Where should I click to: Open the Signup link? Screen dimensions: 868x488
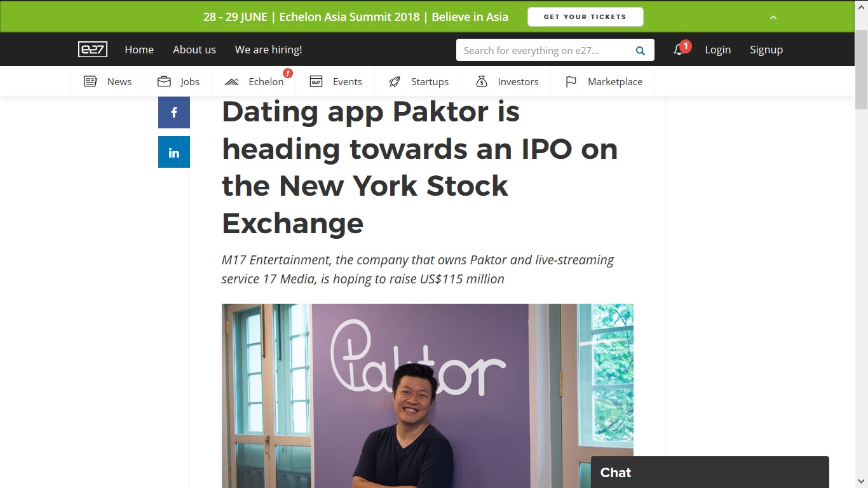coord(766,50)
